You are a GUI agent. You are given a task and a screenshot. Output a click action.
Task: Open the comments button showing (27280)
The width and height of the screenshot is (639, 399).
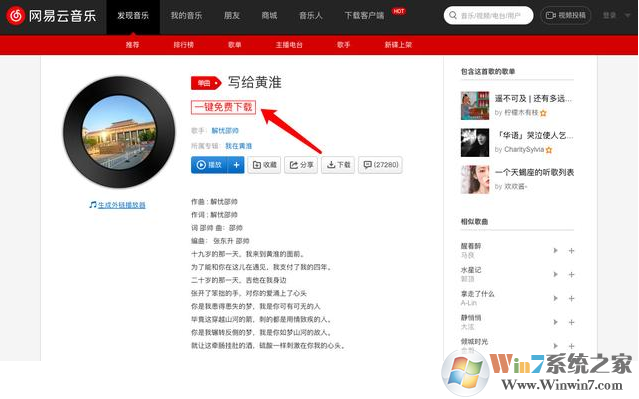click(380, 165)
